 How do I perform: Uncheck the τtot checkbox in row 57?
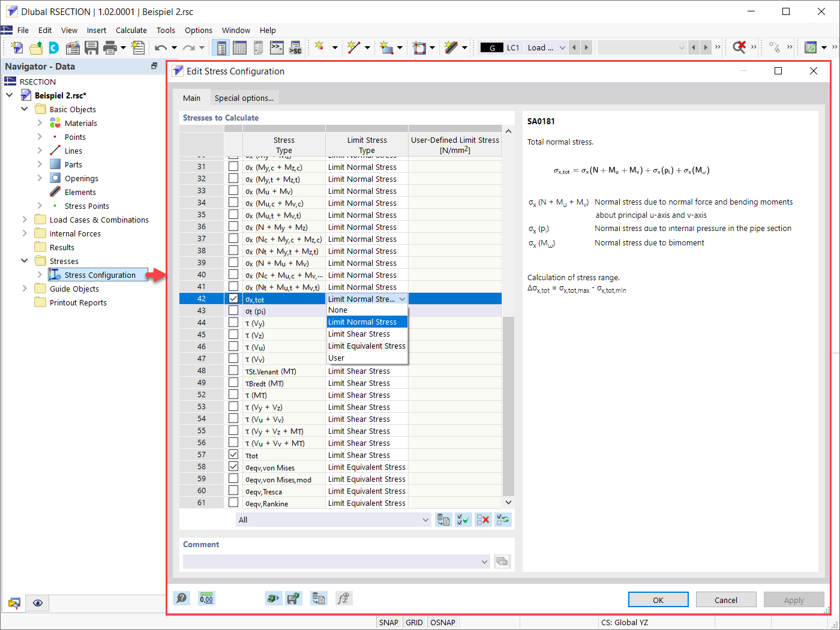click(x=233, y=454)
